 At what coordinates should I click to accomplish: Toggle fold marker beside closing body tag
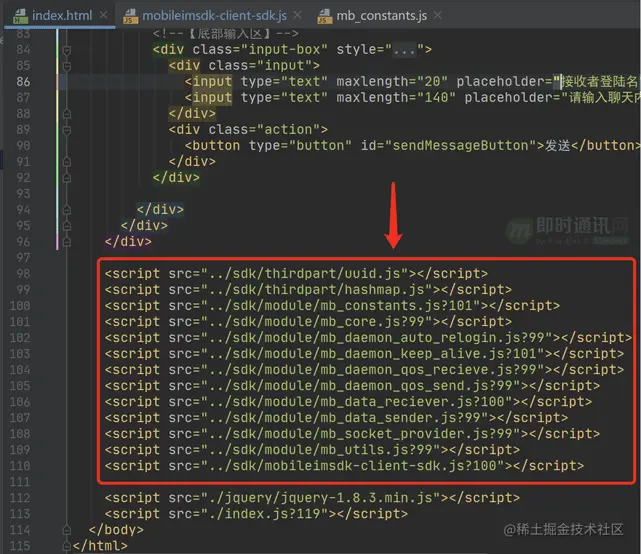tap(67, 530)
